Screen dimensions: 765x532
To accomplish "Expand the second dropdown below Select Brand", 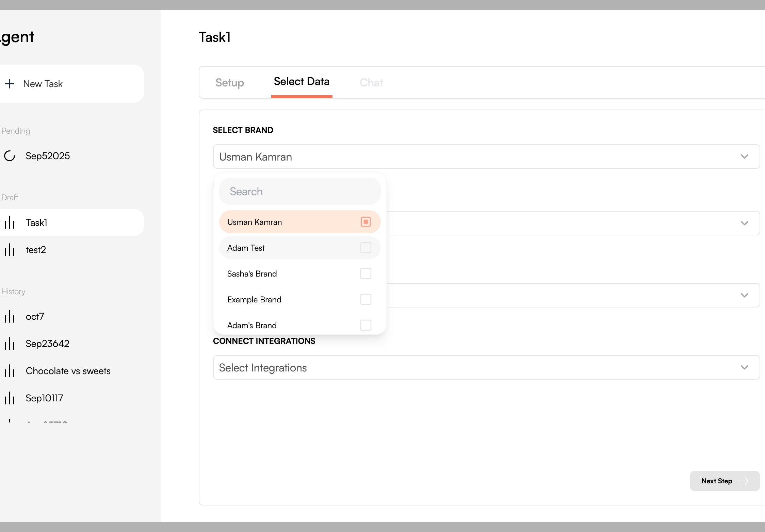I will coord(744,223).
